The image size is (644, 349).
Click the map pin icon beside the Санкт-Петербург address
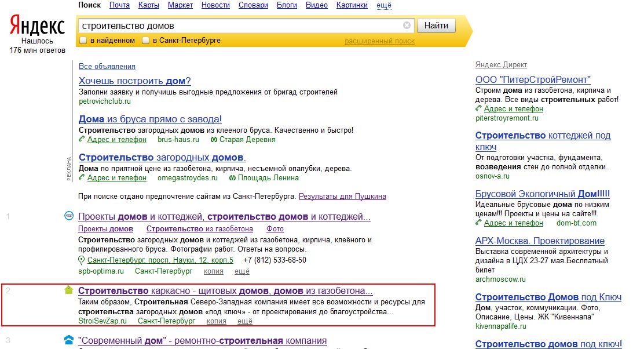pos(81,260)
